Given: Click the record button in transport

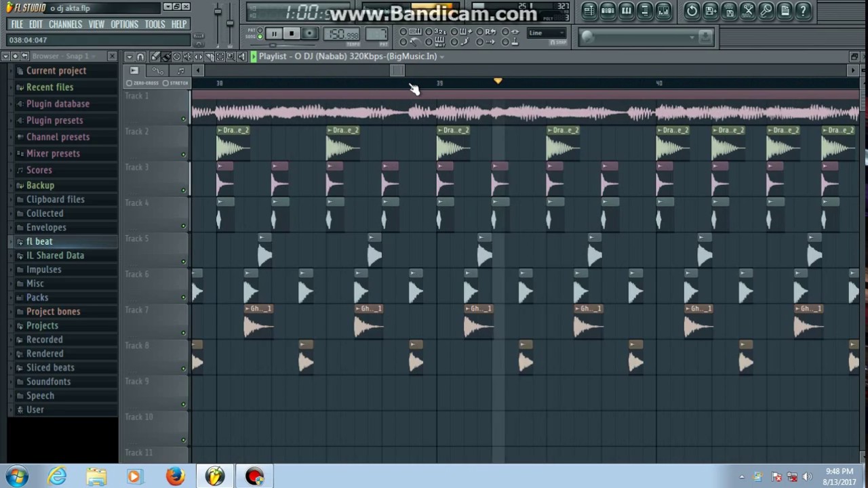Looking at the screenshot, I should [309, 33].
